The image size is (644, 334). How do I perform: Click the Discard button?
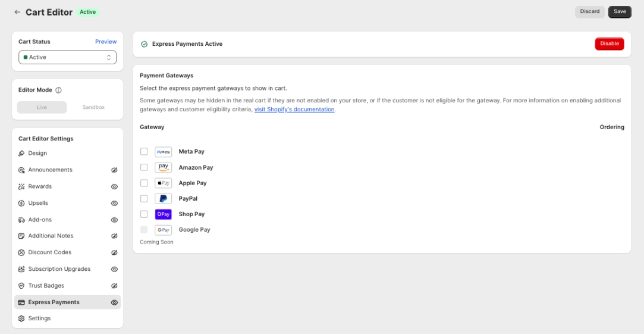(x=590, y=12)
